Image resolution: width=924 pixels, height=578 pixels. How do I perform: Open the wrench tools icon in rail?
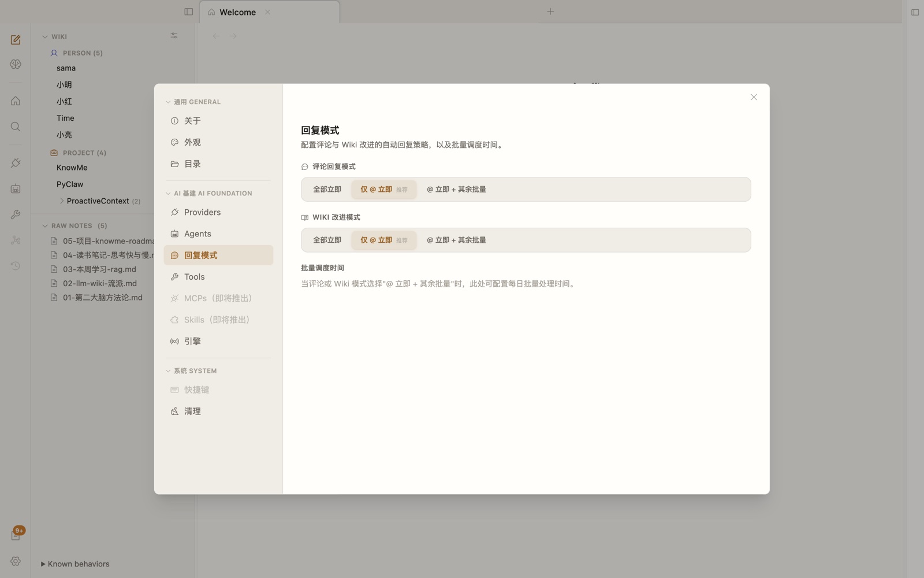coord(16,214)
